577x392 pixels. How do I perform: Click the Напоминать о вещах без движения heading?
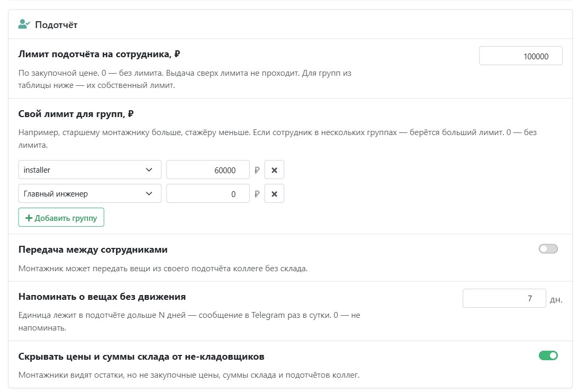[102, 297]
